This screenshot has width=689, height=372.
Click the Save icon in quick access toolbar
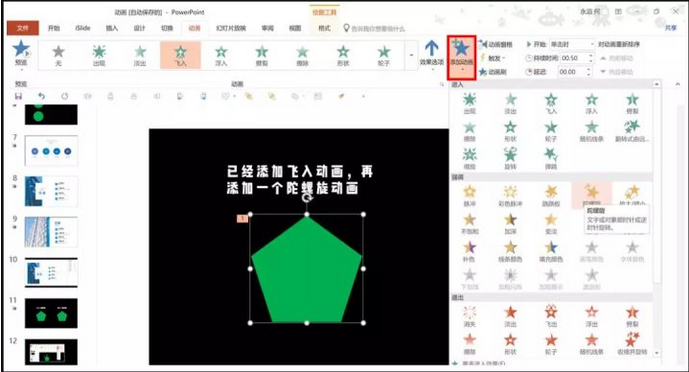pyautogui.click(x=18, y=96)
